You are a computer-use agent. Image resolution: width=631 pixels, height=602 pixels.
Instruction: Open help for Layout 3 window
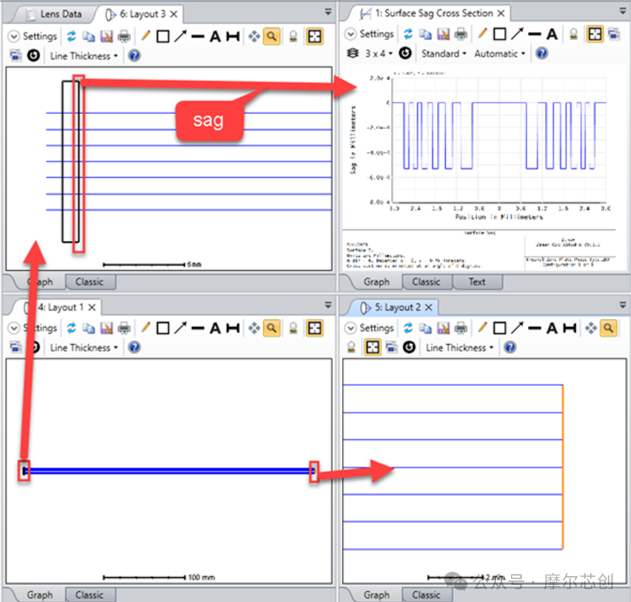134,55
